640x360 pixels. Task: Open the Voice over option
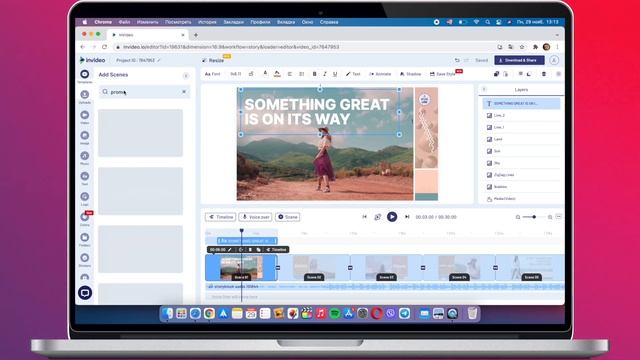pos(256,217)
